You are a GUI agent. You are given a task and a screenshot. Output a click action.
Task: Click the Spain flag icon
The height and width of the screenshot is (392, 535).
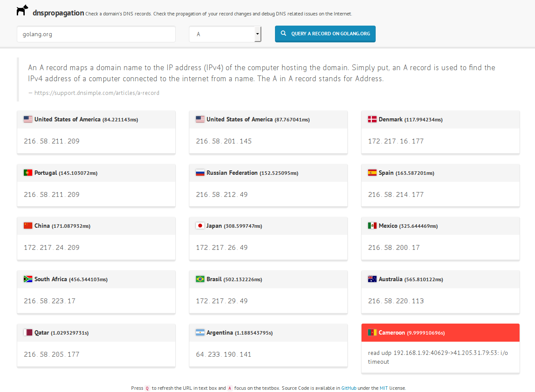coord(372,173)
